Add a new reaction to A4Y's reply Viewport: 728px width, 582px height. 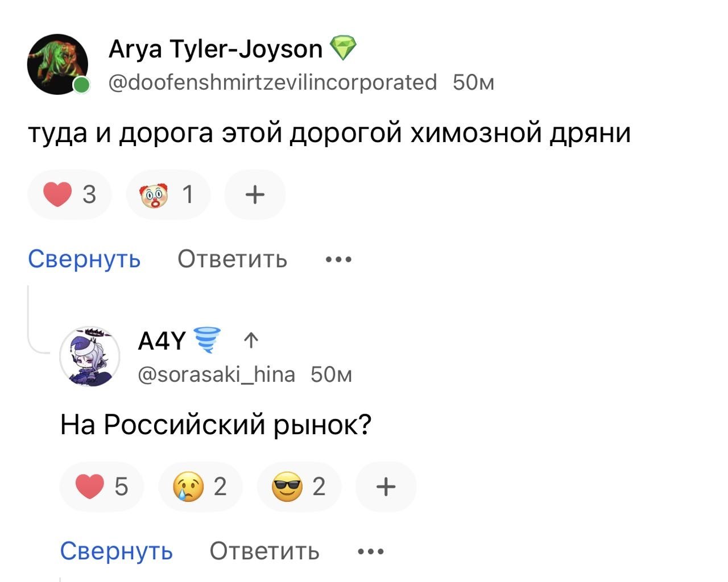pos(386,487)
